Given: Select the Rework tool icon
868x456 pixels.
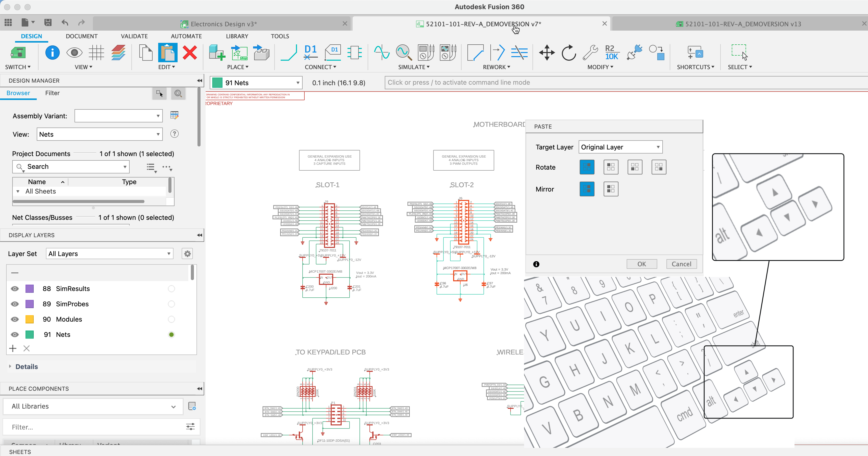Looking at the screenshot, I should point(496,52).
